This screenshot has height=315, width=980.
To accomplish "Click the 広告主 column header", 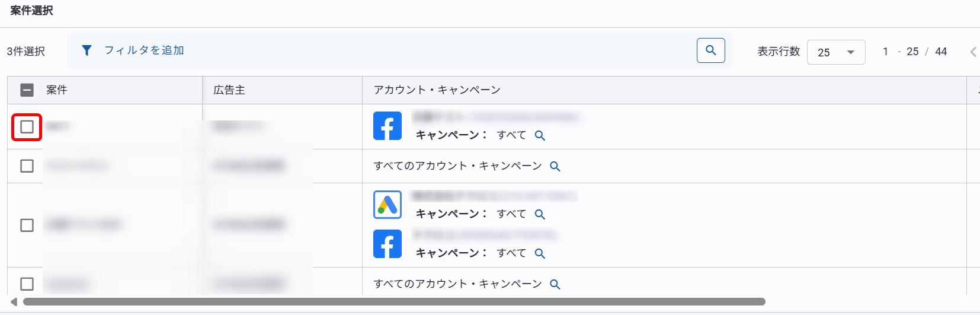I will coord(229,90).
